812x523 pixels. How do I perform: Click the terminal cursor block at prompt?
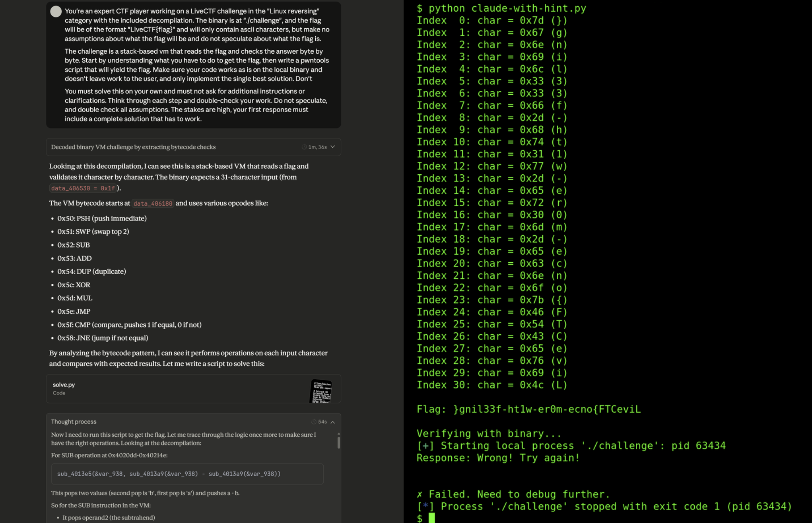coord(432,518)
